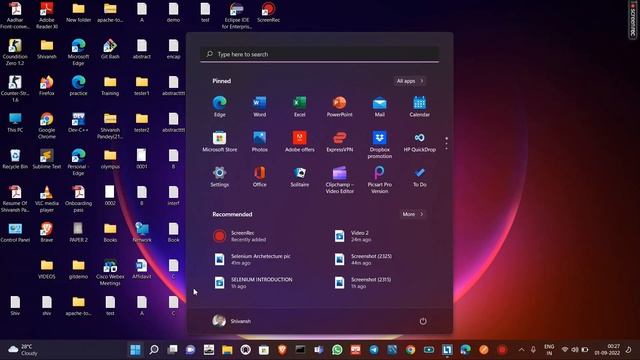Select the VLC media player desktop icon
The image size is (640, 360).
point(47,199)
